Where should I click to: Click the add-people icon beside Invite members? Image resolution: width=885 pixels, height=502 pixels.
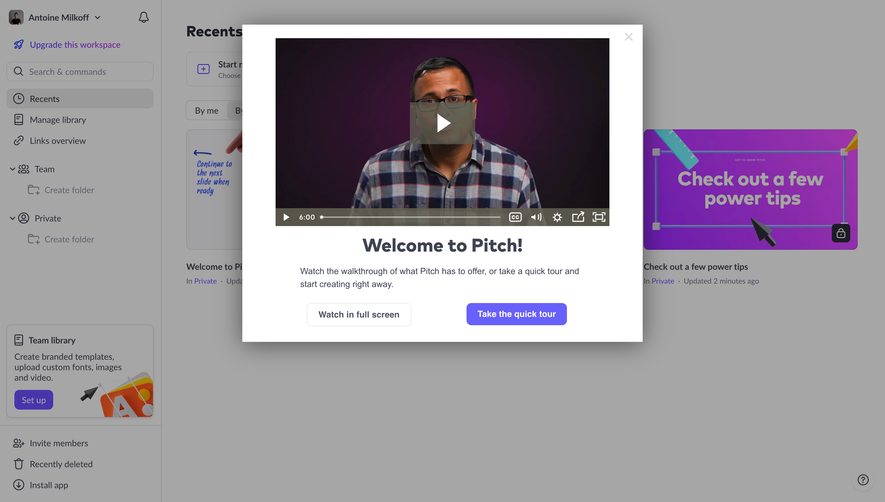[x=19, y=443]
